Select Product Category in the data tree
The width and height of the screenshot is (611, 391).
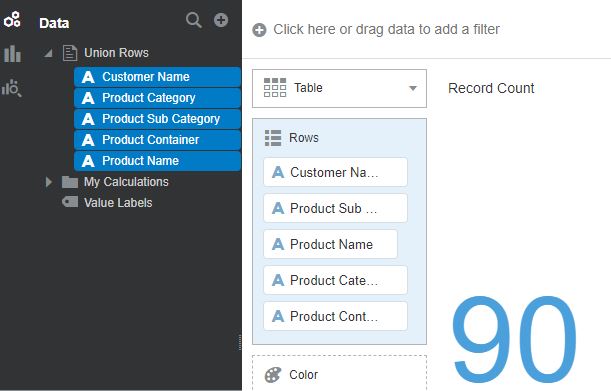pyautogui.click(x=157, y=98)
